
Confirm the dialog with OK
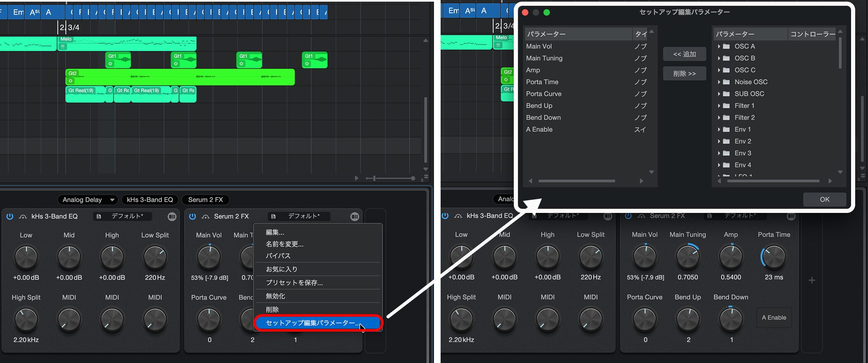[824, 199]
